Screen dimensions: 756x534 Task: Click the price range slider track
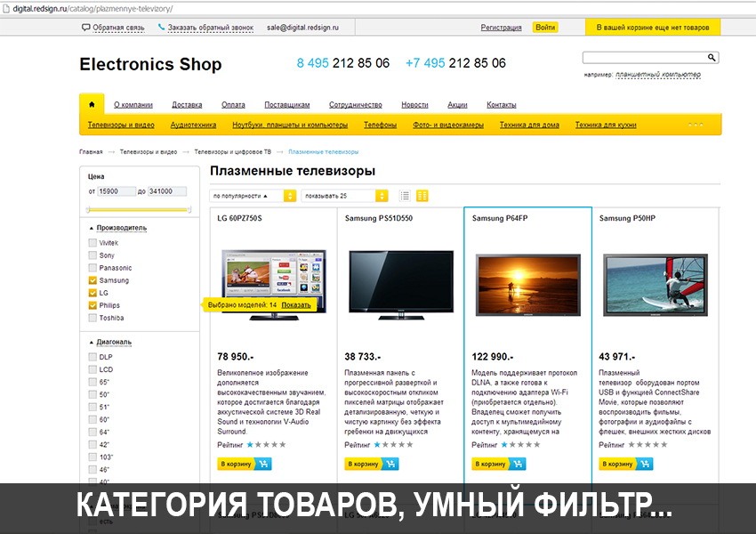click(139, 209)
